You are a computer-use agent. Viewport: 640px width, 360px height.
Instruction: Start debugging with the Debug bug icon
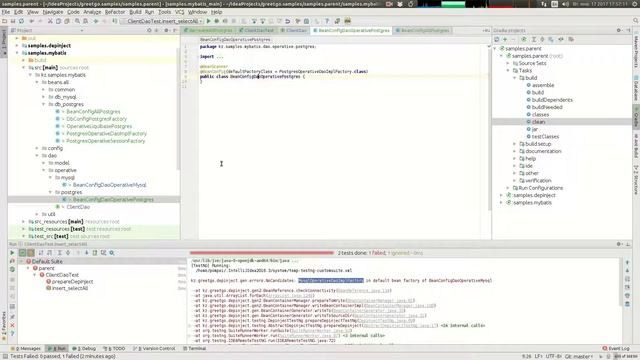coord(217,21)
